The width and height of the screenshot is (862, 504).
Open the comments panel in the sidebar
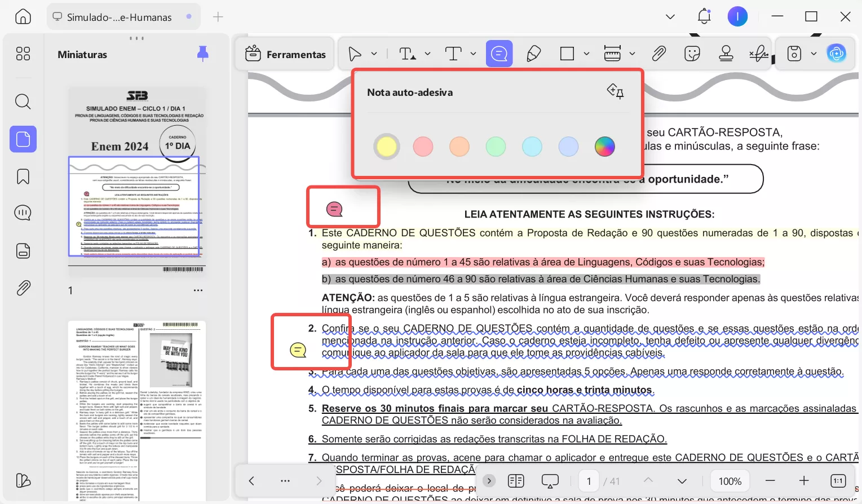(x=23, y=213)
